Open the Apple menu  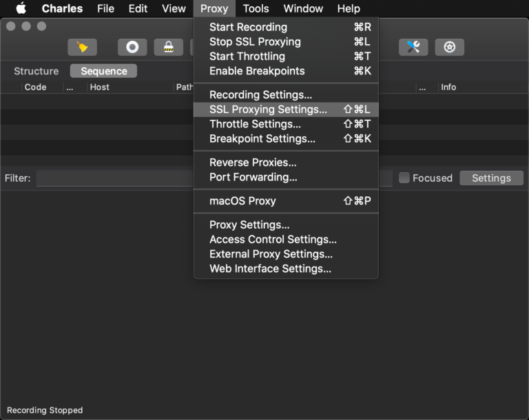pos(21,8)
